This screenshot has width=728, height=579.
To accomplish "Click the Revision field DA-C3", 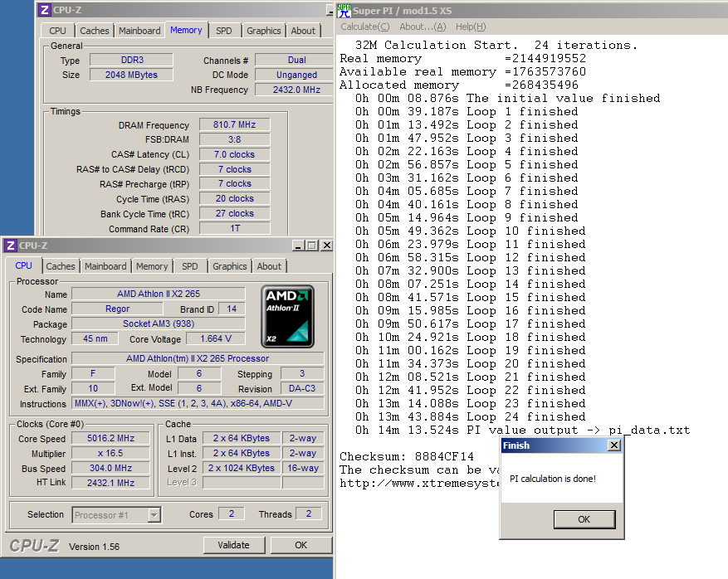I will [302, 389].
